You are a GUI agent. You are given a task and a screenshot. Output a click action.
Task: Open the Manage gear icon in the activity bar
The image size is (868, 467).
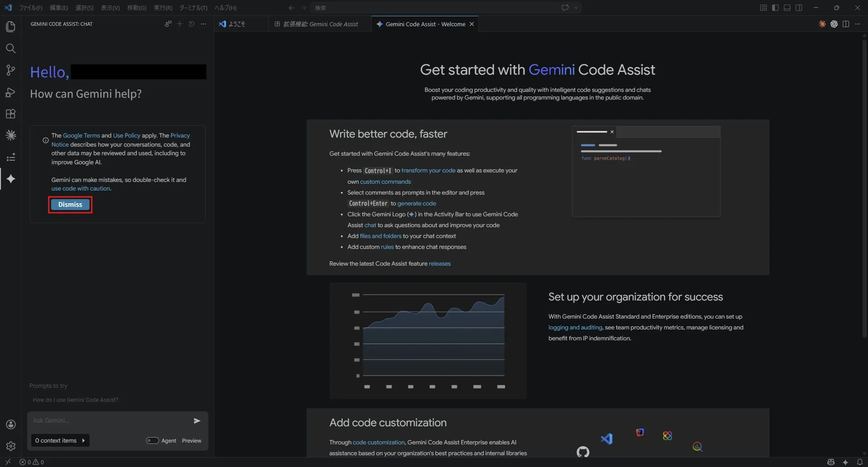coord(10,446)
